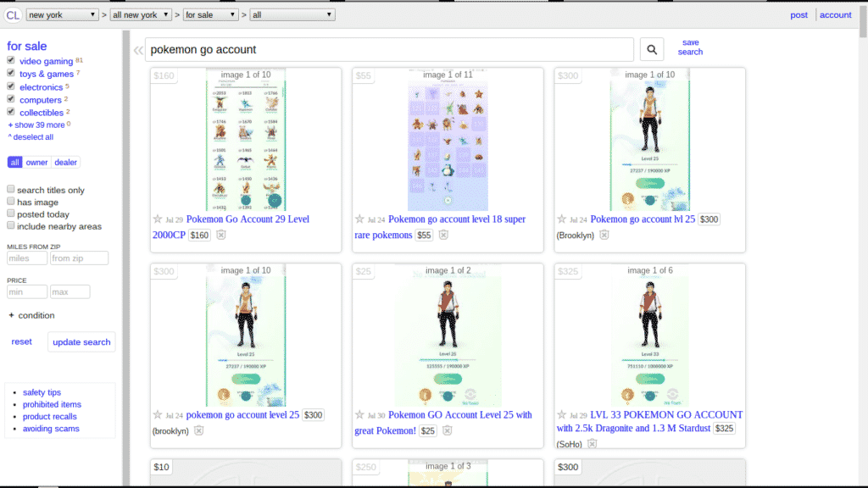This screenshot has width=868, height=488.
Task: Star the pokemon go account level 25 (brooklyn) listing
Action: 157,414
